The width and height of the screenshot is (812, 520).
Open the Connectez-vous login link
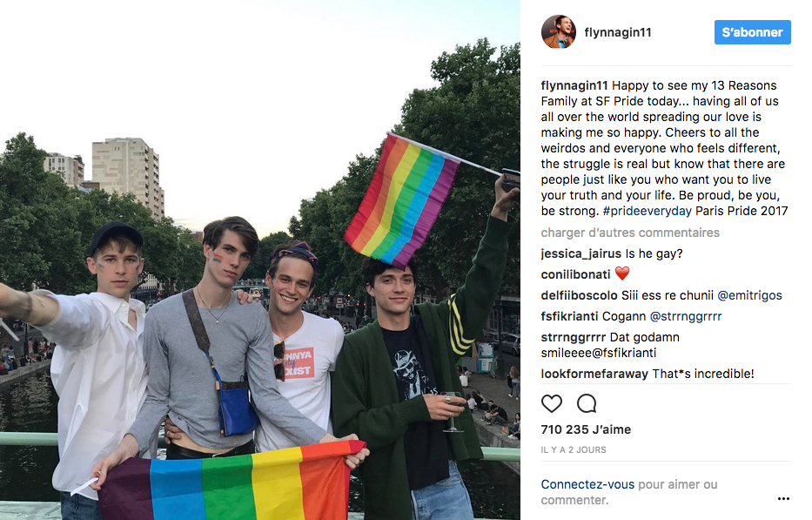click(x=587, y=485)
